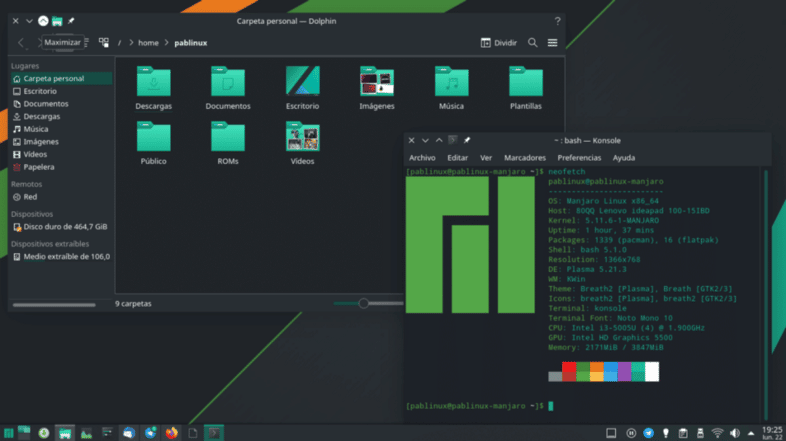
Task: Select Música in Dolphin sidebar
Action: [61, 129]
